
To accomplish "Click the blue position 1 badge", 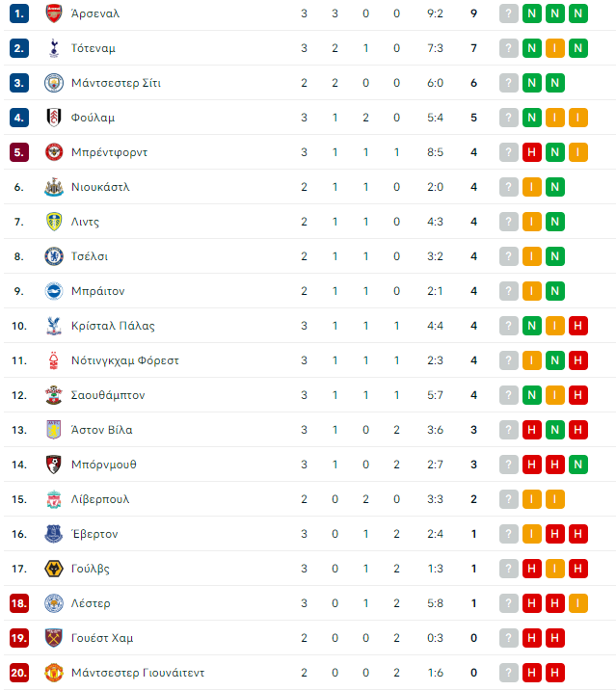I will pyautogui.click(x=19, y=13).
